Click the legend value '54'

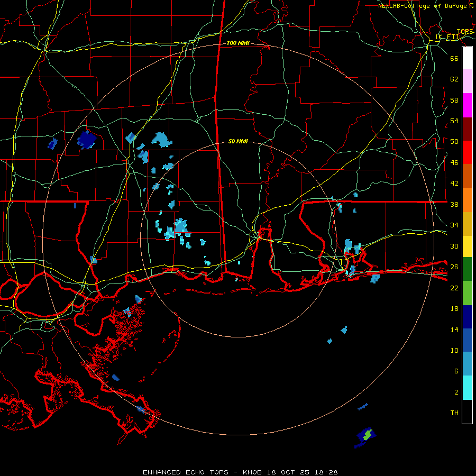coord(454,121)
